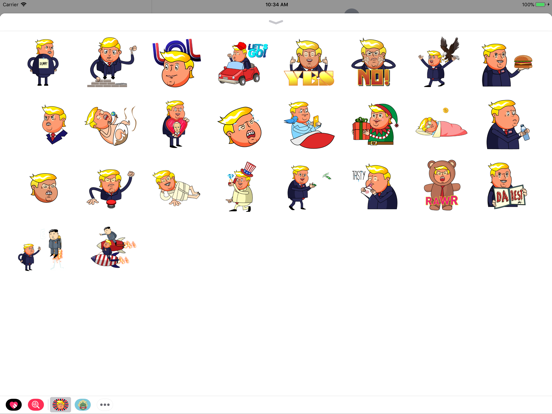Select the sleeping under pink blanket sticker

coord(441,123)
